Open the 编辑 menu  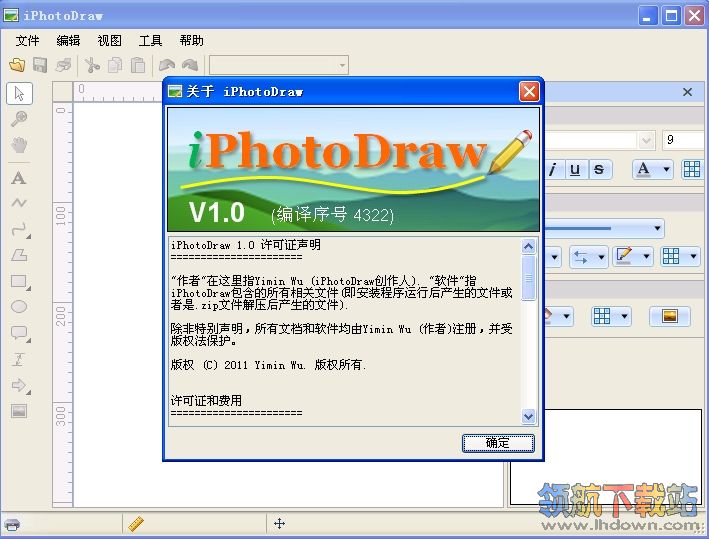[x=68, y=41]
